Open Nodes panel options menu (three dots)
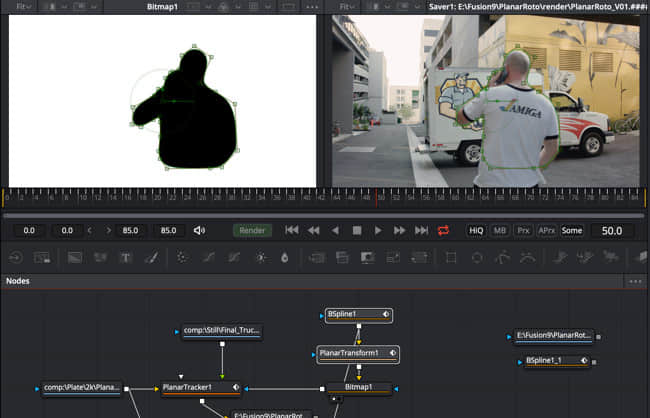This screenshot has width=650, height=418. click(635, 281)
